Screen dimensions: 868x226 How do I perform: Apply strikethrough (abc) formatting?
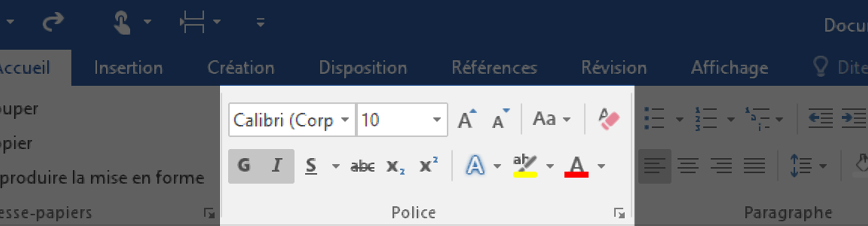363,166
